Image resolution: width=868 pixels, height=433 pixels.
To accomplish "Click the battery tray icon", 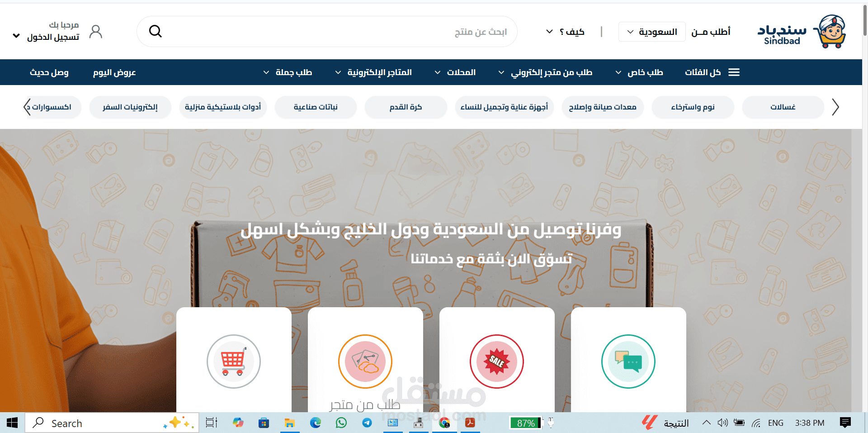I will tap(739, 423).
